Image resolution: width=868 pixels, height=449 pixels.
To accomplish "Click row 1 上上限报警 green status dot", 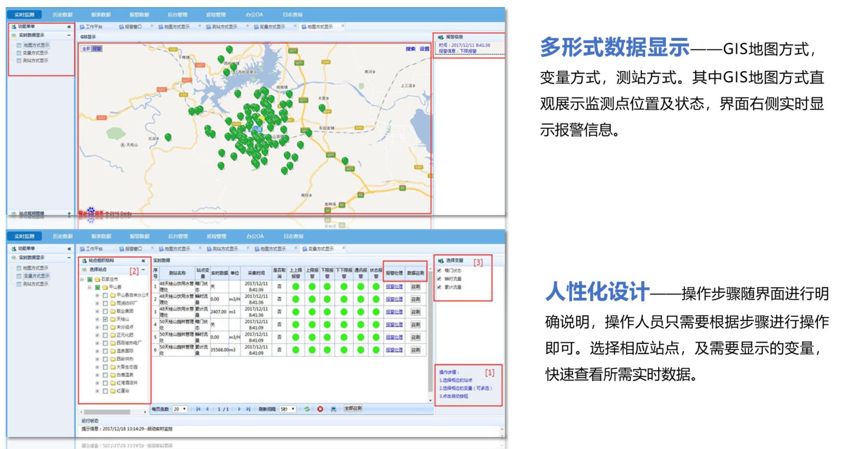I will coord(295,286).
